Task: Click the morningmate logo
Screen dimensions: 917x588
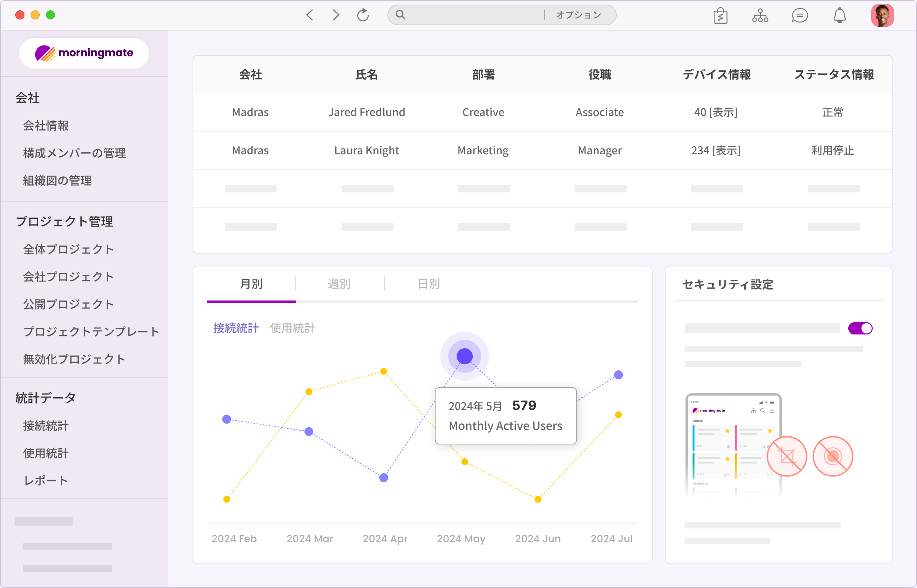Action: 84,53
